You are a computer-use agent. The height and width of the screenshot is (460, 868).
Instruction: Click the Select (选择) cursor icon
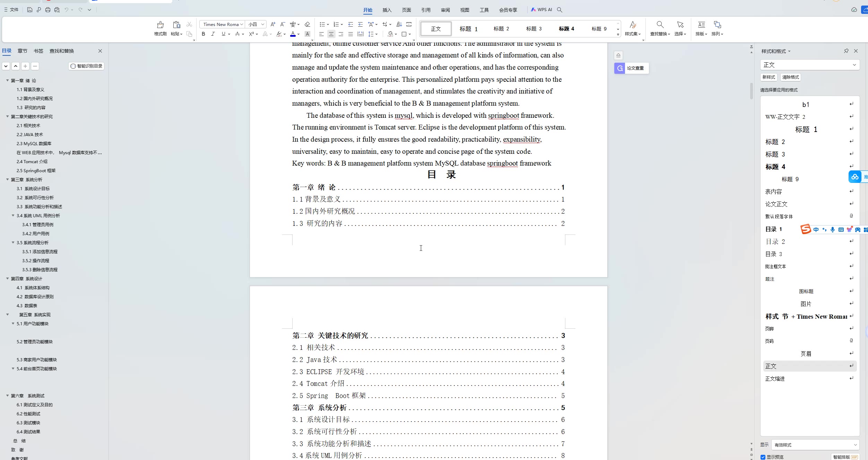coord(680,25)
